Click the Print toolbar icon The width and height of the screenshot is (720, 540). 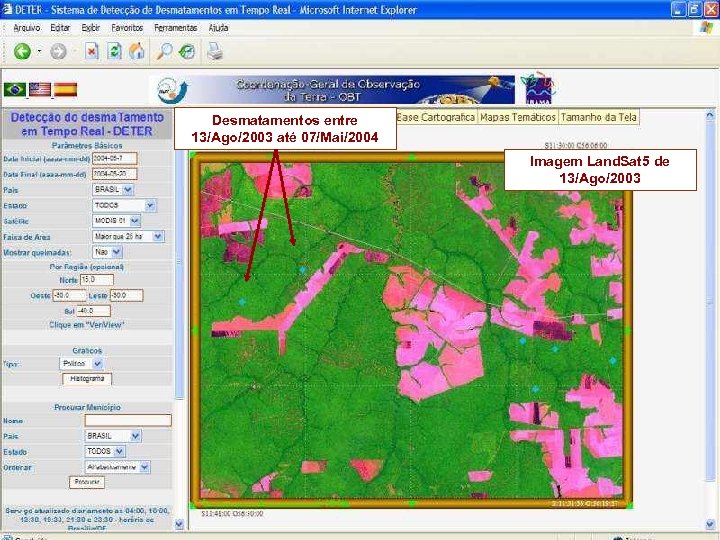click(214, 51)
